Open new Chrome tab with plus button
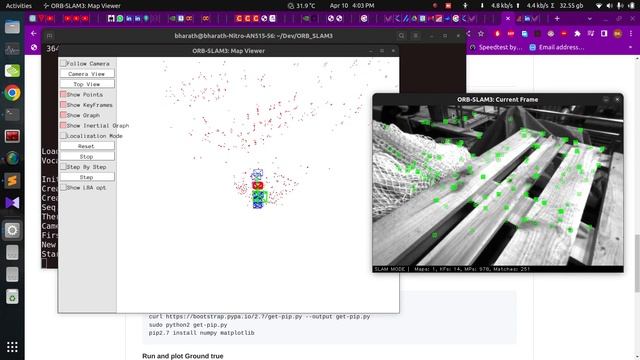Image resolution: width=640 pixels, height=360 pixels. tap(557, 18)
